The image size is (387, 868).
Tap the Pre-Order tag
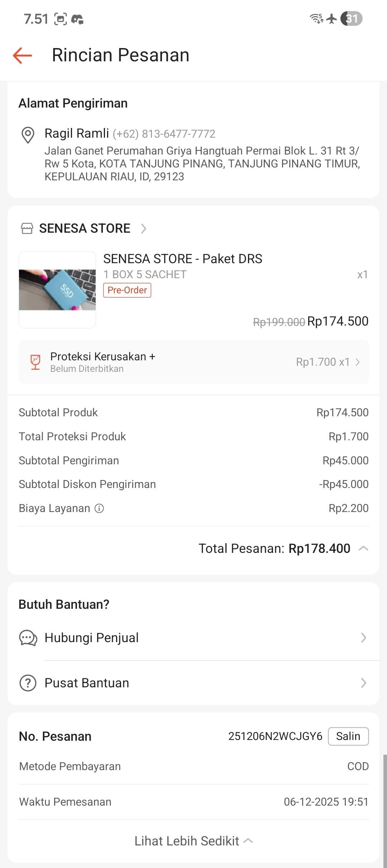point(127,290)
